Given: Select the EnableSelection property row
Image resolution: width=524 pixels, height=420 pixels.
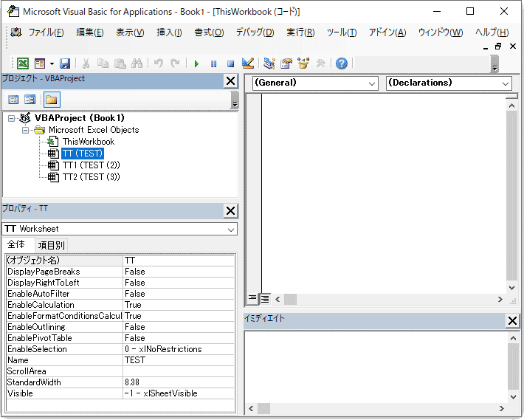Looking at the screenshot, I should (120, 349).
